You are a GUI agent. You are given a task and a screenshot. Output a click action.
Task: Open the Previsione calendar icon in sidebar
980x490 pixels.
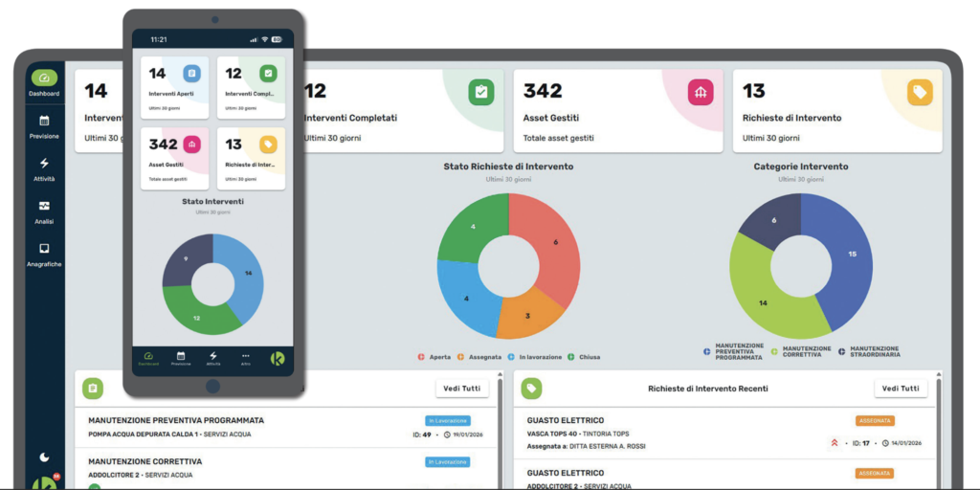tap(44, 122)
